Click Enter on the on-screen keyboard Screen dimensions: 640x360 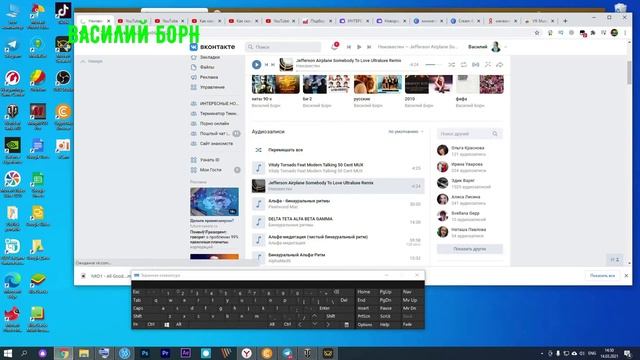point(324,308)
